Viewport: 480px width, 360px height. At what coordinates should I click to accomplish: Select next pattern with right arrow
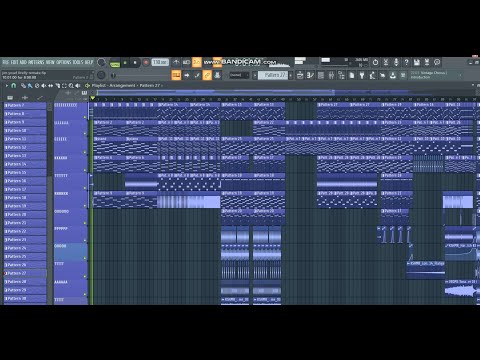291,76
